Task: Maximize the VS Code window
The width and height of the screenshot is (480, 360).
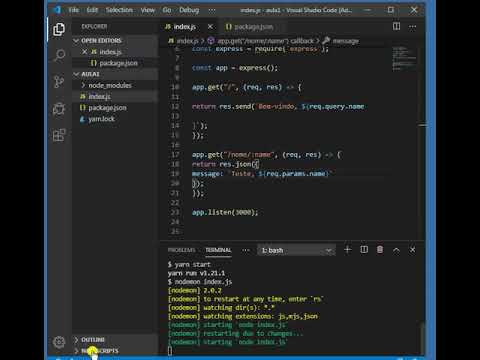Action: tap(391, 10)
